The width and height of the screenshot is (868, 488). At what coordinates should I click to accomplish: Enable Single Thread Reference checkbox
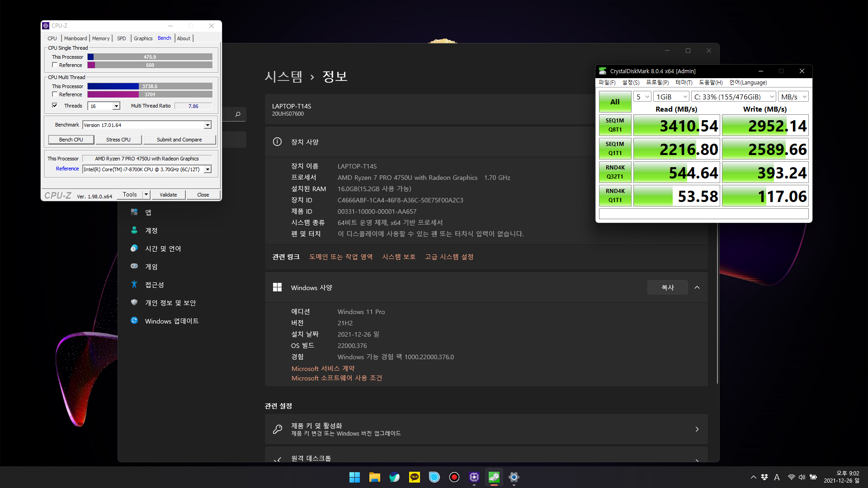click(55, 65)
